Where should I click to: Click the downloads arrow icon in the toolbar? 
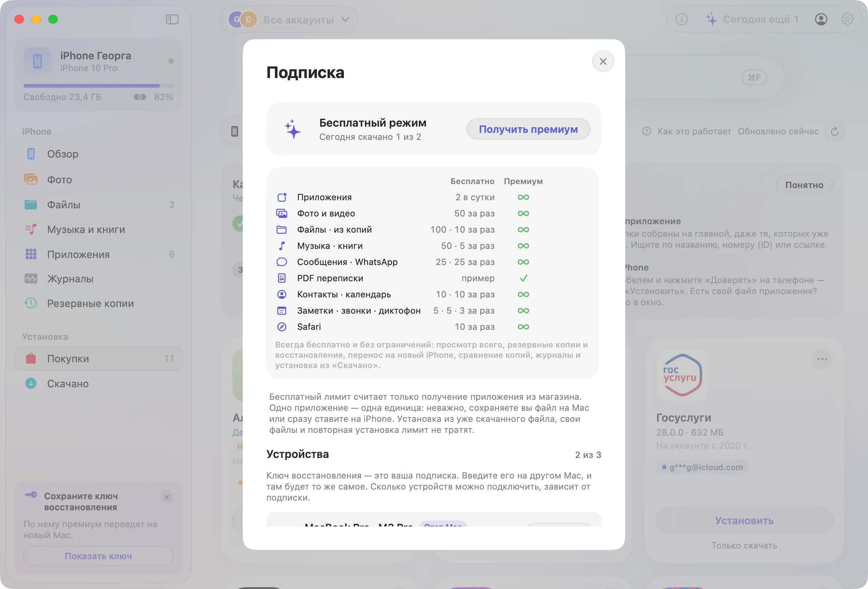pos(682,20)
